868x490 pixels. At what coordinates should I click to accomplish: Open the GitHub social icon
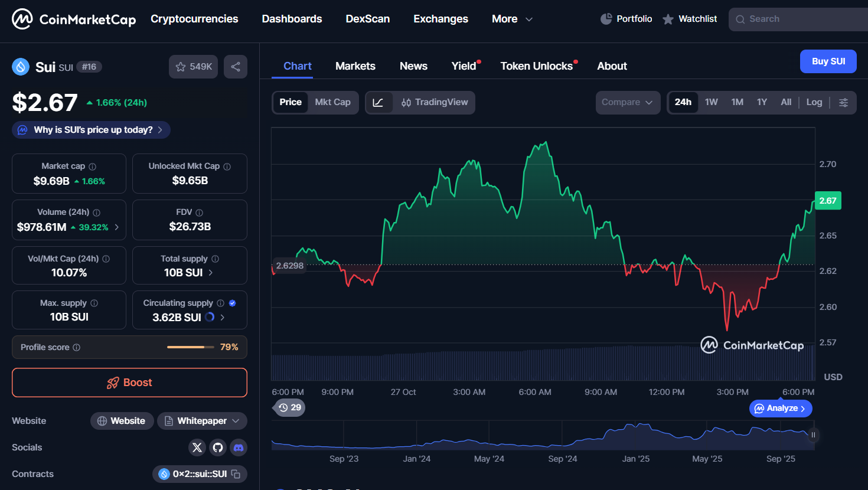218,447
